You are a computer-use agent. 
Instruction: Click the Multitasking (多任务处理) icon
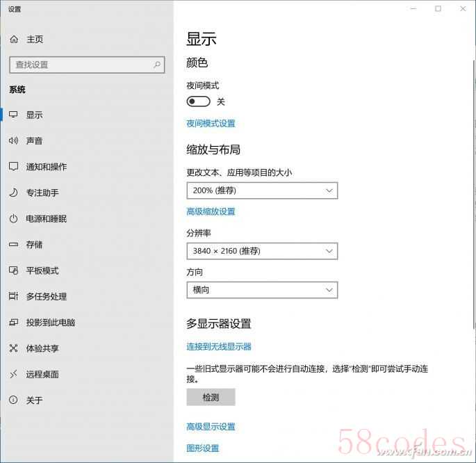(13, 297)
